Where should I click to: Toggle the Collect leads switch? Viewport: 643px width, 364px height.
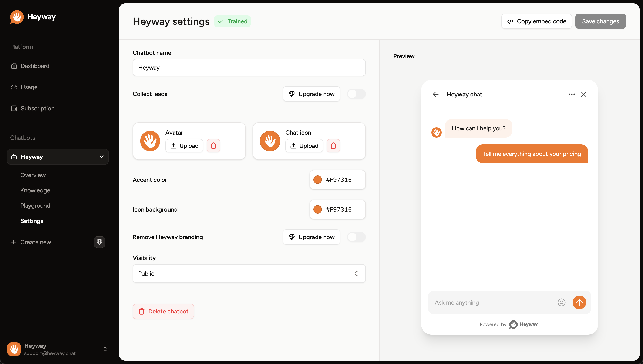pyautogui.click(x=356, y=94)
